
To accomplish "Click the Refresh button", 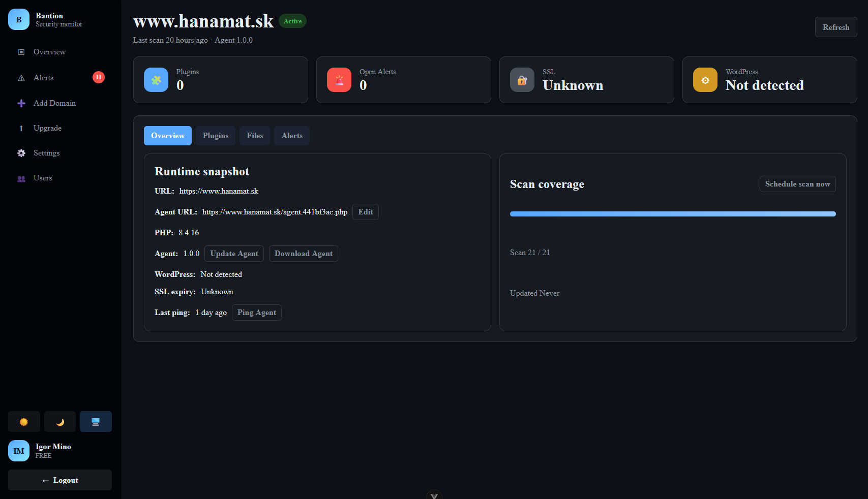I will [x=836, y=27].
